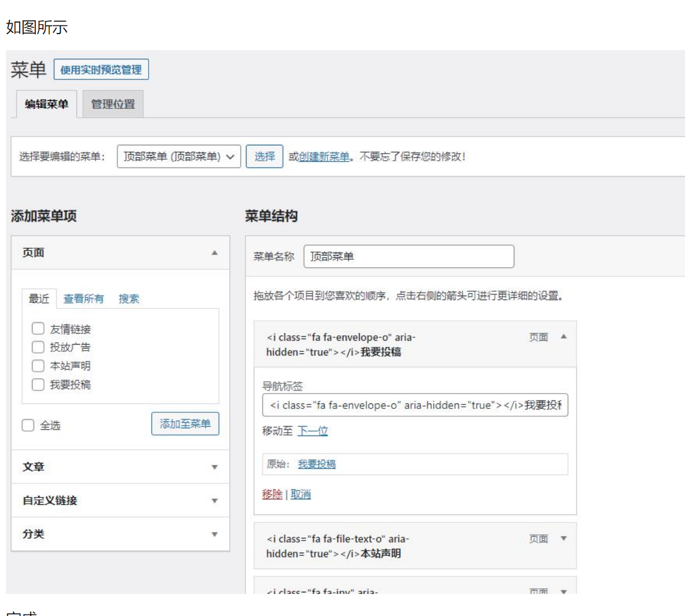This screenshot has height=616, width=685.
Task: Expand the 自定义链接 section arrow
Action: [215, 501]
